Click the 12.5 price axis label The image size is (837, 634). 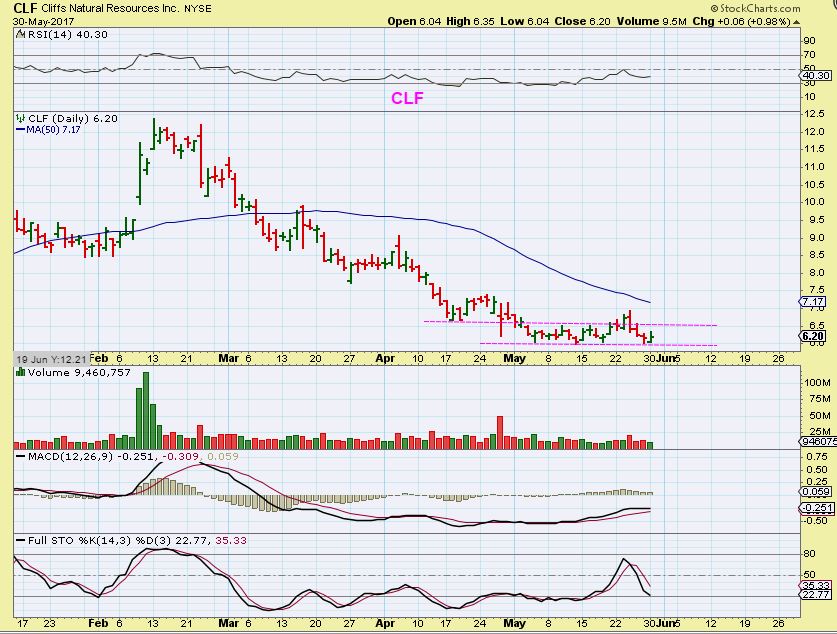pos(814,114)
